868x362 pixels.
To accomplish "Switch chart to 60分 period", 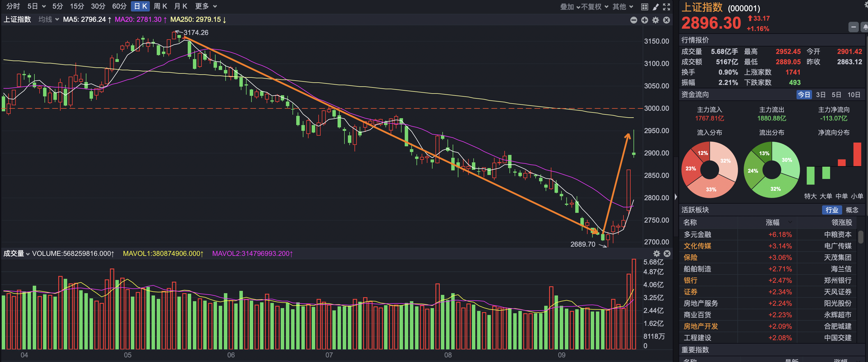I will (119, 6).
